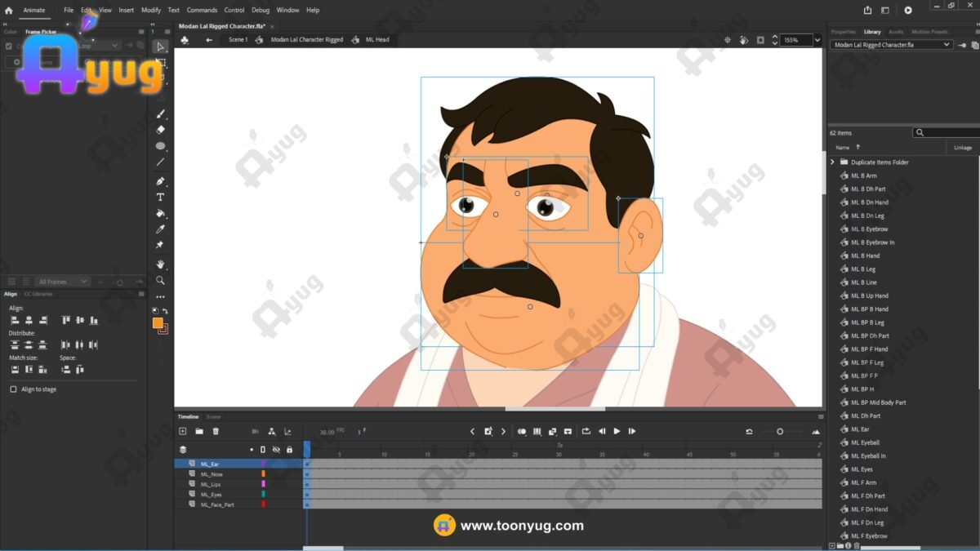The height and width of the screenshot is (551, 980).
Task: Open the Modify menu
Action: (x=151, y=10)
